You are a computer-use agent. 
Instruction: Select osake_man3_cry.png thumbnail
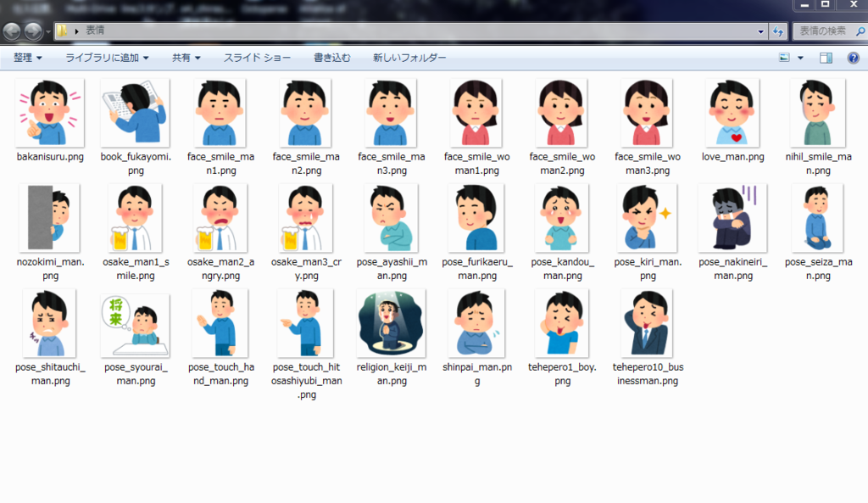point(305,218)
